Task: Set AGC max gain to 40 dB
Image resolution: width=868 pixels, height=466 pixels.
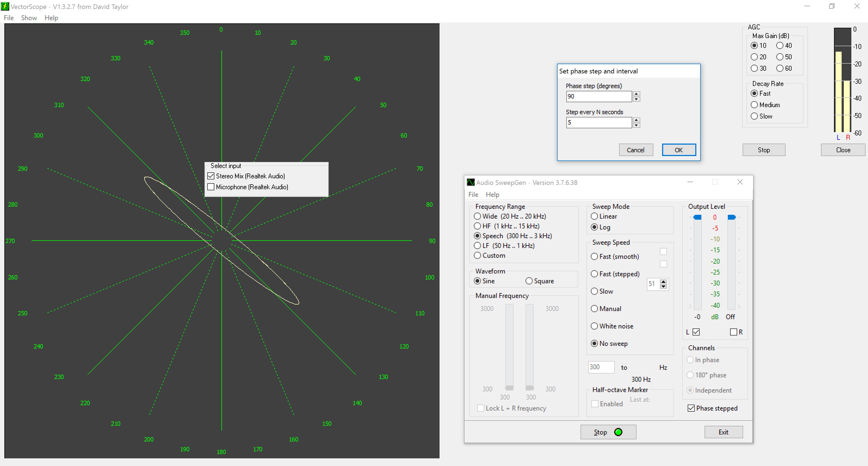Action: coord(780,45)
